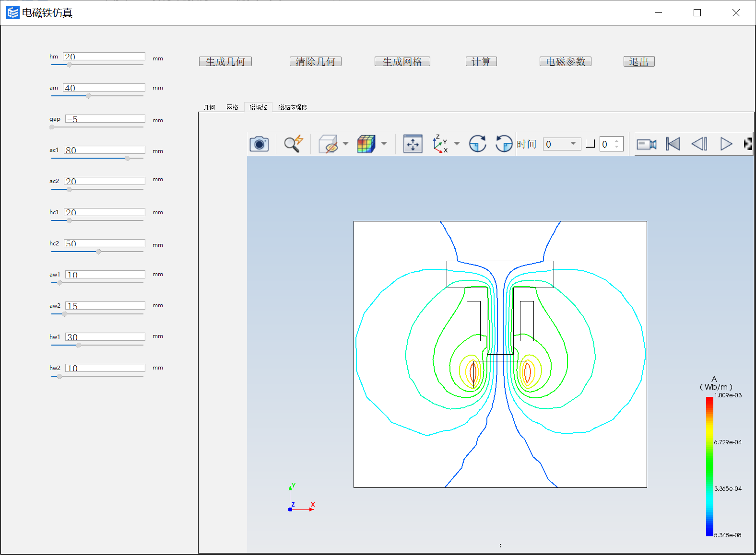Image resolution: width=756 pixels, height=555 pixels.
Task: Click the 退出 exit button
Action: [639, 61]
